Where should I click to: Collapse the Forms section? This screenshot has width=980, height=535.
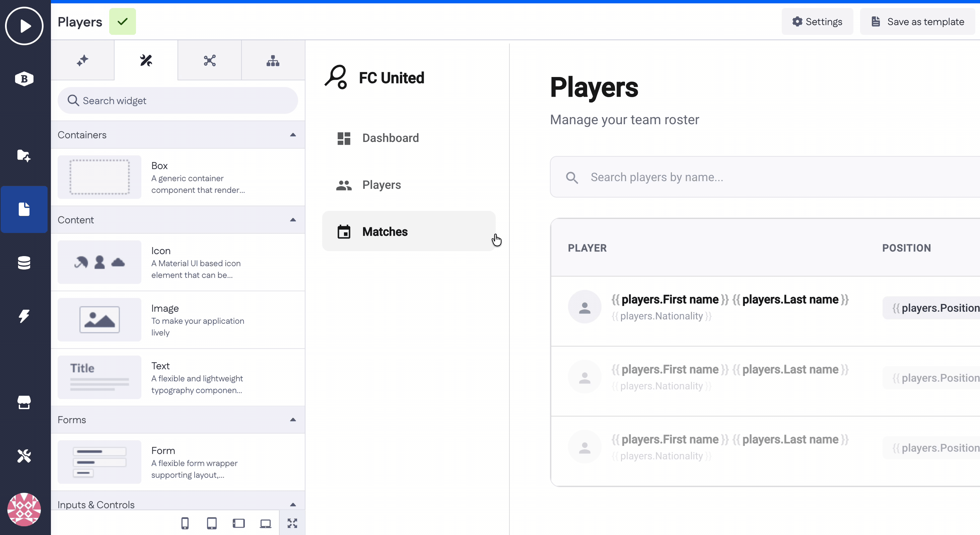point(292,419)
